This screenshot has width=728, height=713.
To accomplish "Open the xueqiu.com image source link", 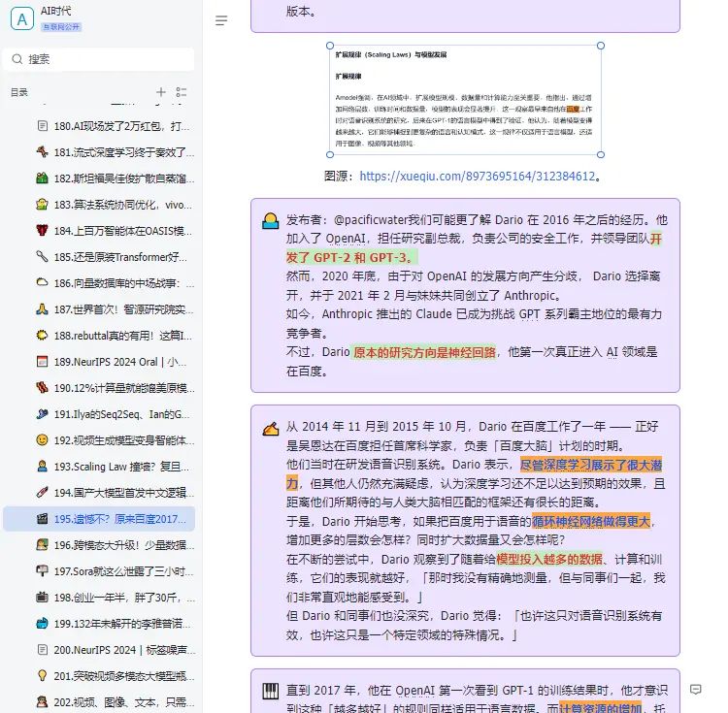I will 477,177.
